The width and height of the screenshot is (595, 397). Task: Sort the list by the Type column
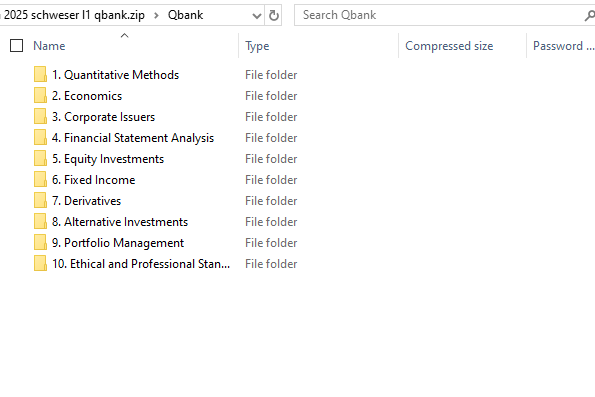point(257,46)
